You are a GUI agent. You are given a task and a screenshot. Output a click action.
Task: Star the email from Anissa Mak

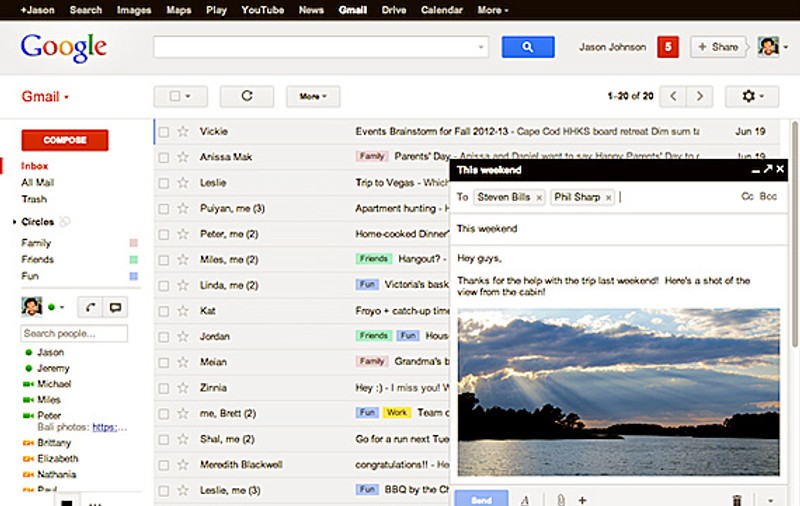[x=183, y=157]
